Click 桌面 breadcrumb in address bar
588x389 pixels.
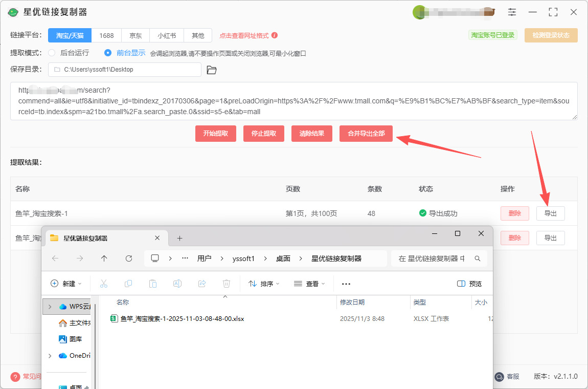283,258
